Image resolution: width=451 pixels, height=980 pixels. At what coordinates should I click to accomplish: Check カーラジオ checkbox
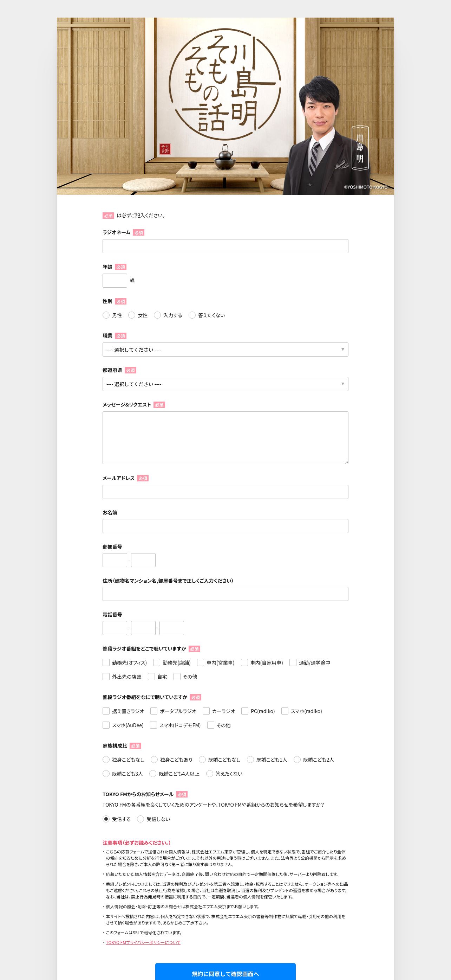[206, 711]
